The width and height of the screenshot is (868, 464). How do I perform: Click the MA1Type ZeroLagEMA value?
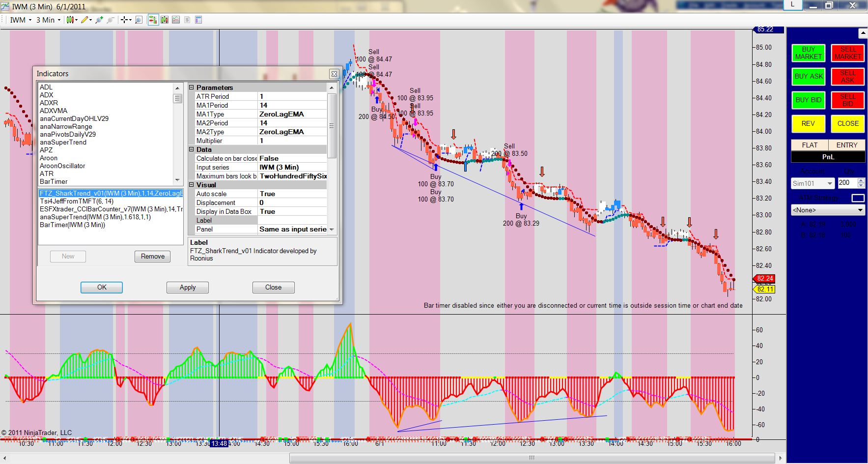click(292, 114)
